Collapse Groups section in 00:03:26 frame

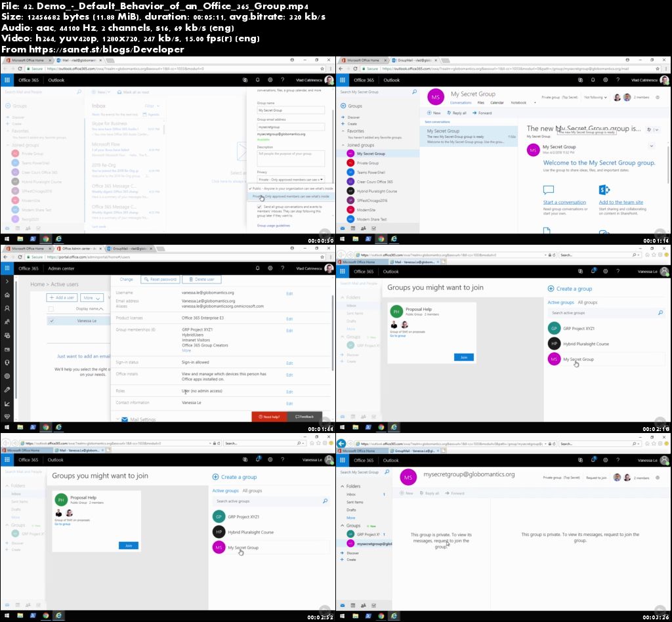(343, 526)
